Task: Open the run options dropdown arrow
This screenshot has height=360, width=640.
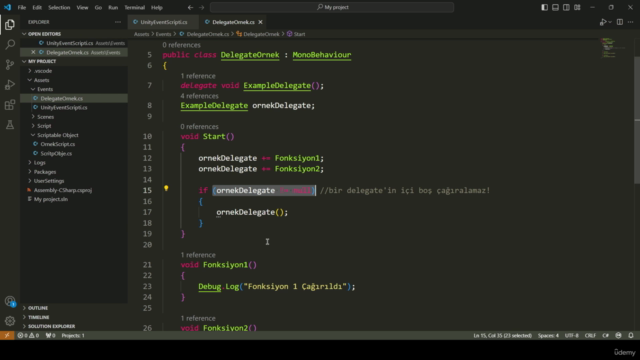Action: click(610, 22)
